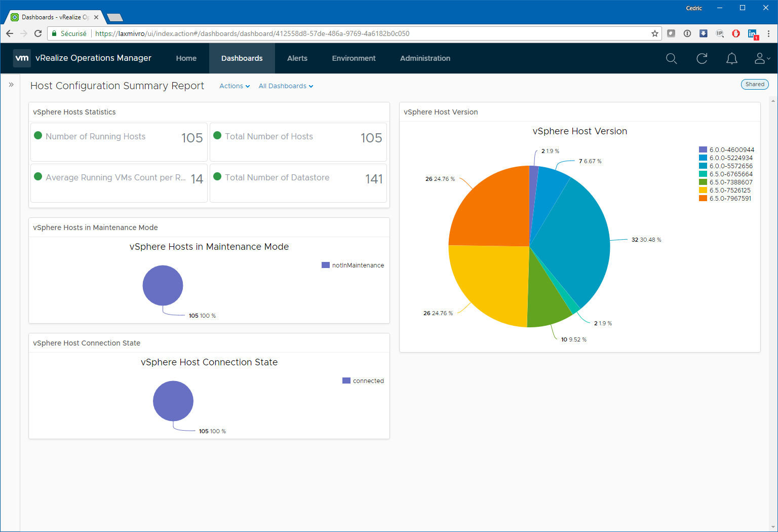Expand the left side panel chevrons

tap(11, 85)
